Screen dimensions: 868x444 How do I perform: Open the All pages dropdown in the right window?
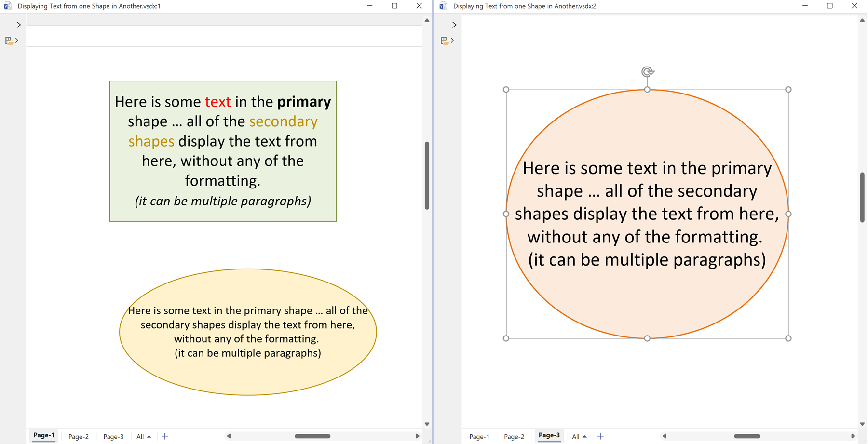click(x=579, y=436)
